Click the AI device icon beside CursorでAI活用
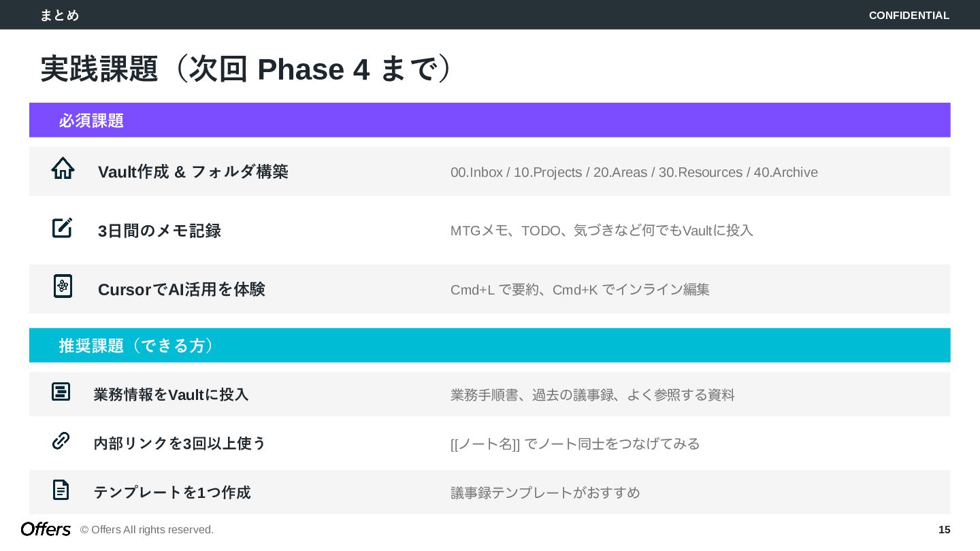The image size is (980, 551). click(63, 286)
